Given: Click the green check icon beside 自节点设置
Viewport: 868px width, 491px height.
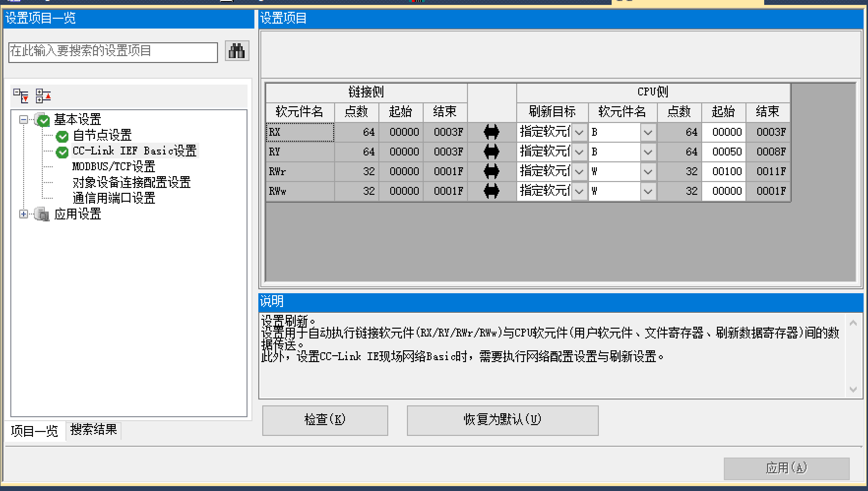Looking at the screenshot, I should 62,136.
